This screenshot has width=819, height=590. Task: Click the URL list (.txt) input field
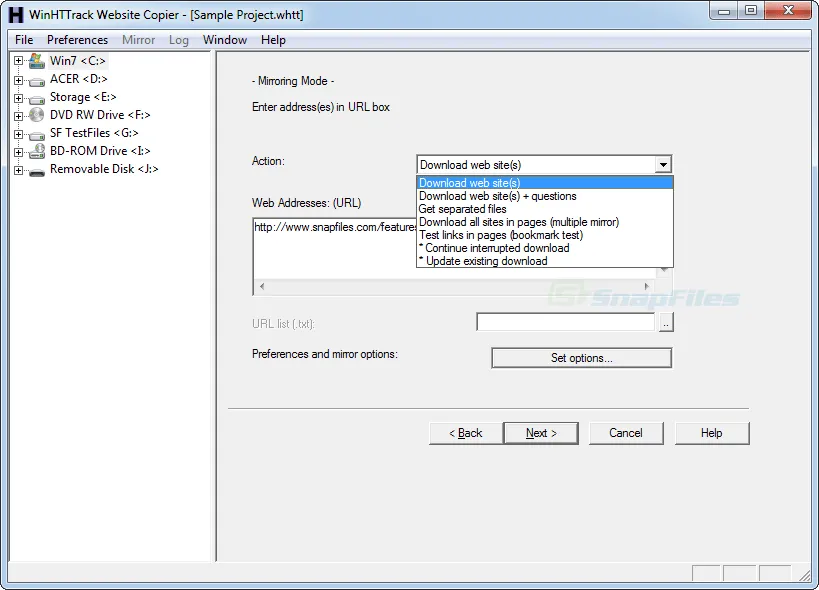(x=566, y=322)
